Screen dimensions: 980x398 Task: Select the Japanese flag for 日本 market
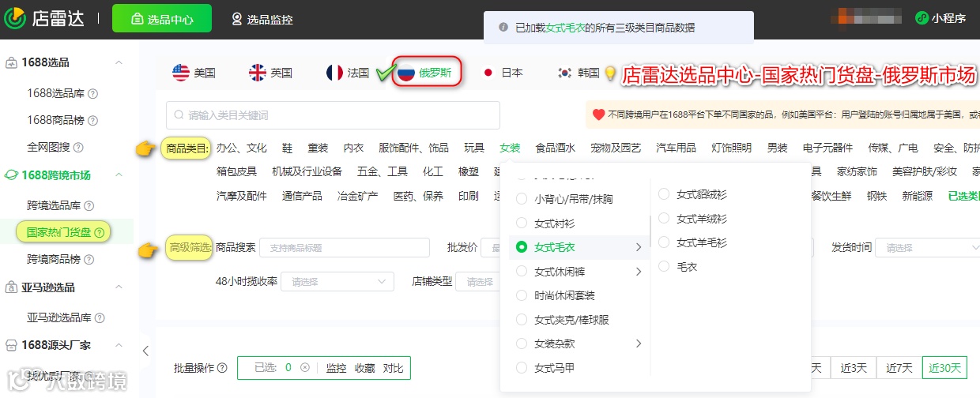click(x=488, y=73)
